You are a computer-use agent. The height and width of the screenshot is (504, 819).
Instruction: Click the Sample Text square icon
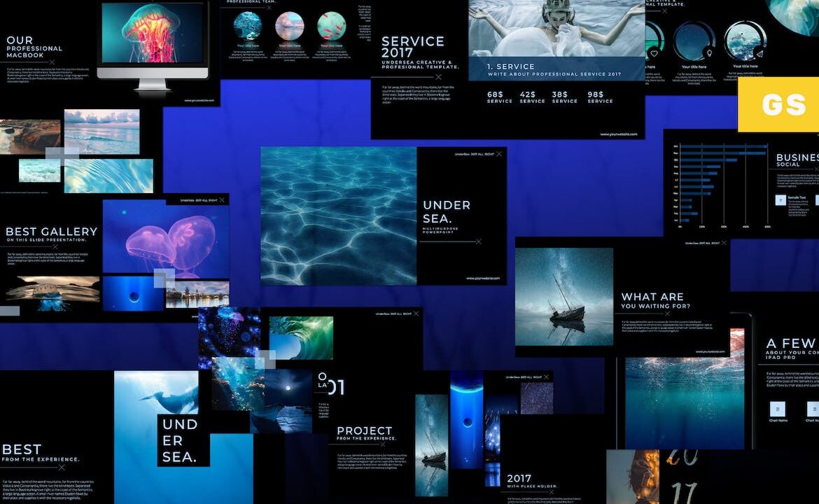[x=780, y=200]
